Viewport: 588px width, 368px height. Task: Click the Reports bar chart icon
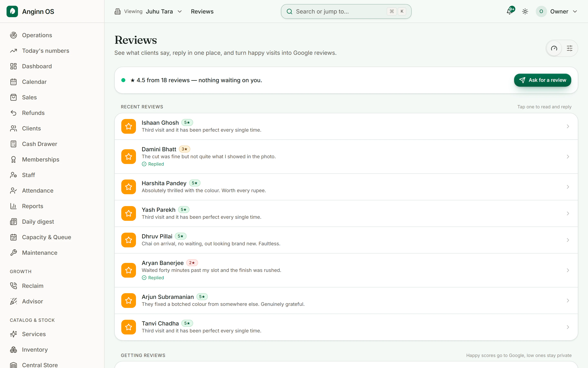coord(14,206)
